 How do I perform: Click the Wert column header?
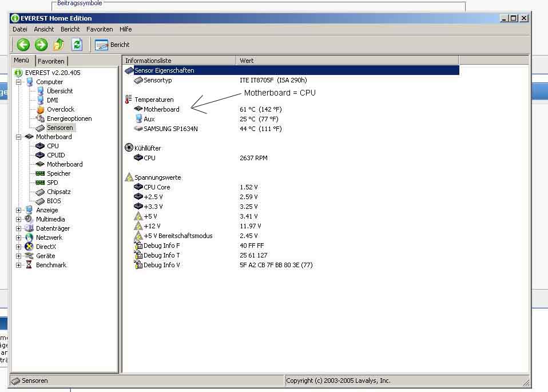347,61
